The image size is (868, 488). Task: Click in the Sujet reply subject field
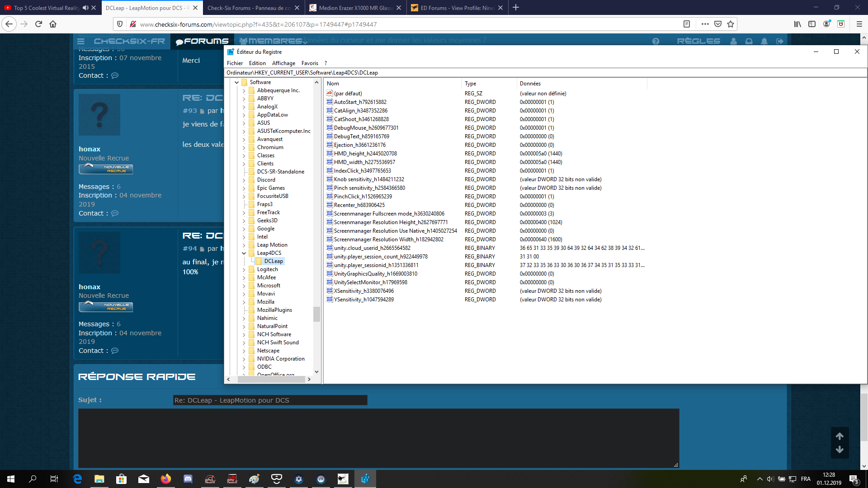pyautogui.click(x=270, y=400)
